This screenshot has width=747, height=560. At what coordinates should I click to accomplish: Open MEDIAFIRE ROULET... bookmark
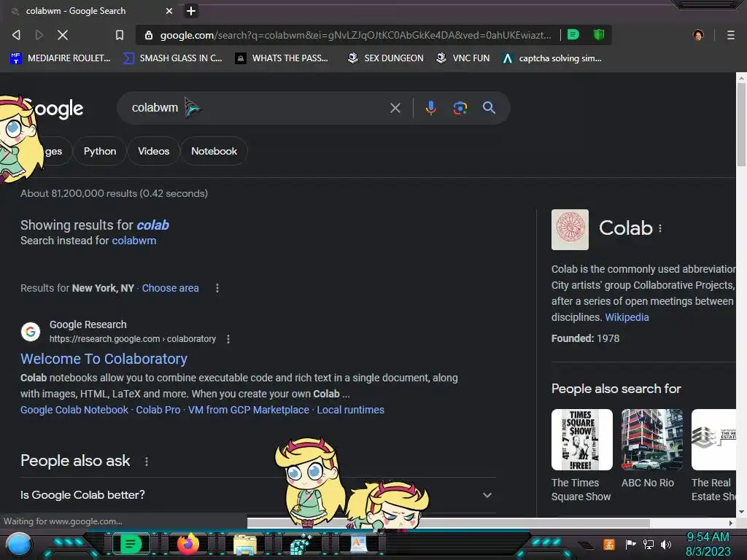pyautogui.click(x=61, y=58)
